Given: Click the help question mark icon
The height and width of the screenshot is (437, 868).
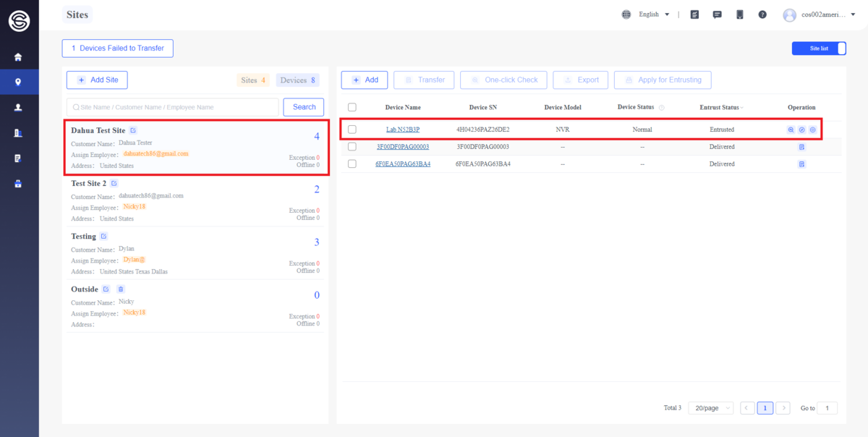Looking at the screenshot, I should [762, 14].
